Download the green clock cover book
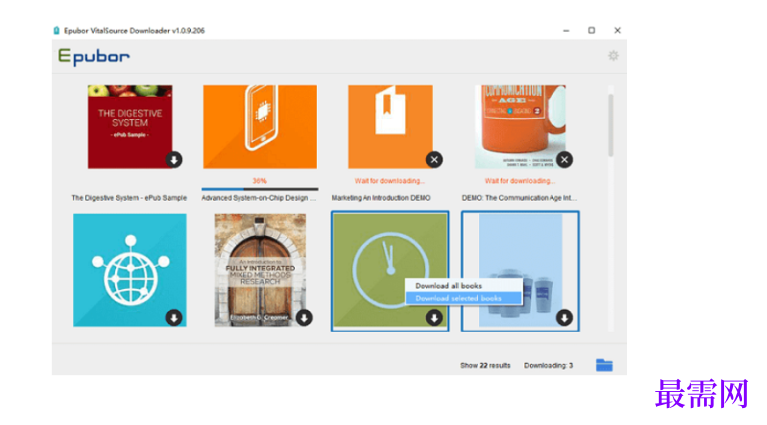Screen dimensions: 767x425 pyautogui.click(x=434, y=317)
